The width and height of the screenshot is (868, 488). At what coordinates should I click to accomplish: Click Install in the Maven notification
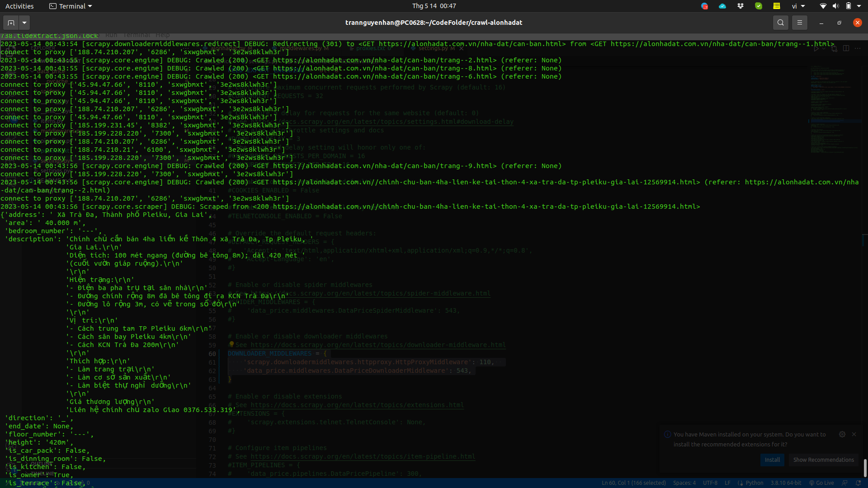pyautogui.click(x=772, y=460)
